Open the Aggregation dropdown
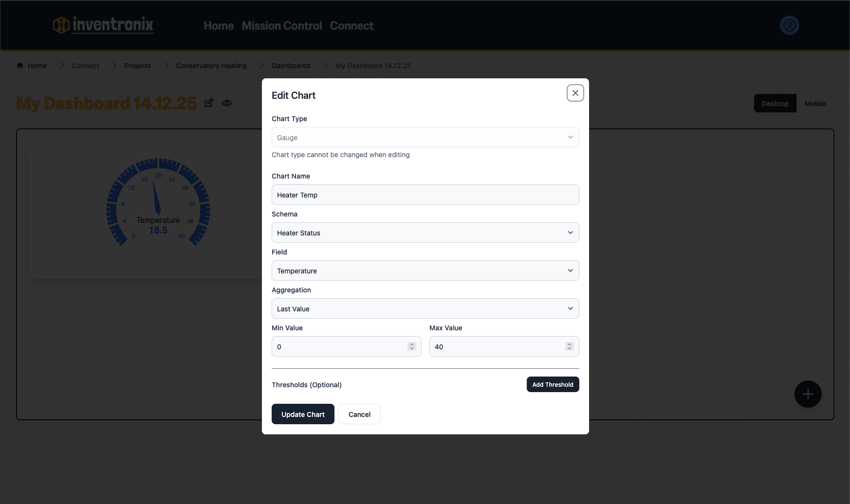 (425, 308)
